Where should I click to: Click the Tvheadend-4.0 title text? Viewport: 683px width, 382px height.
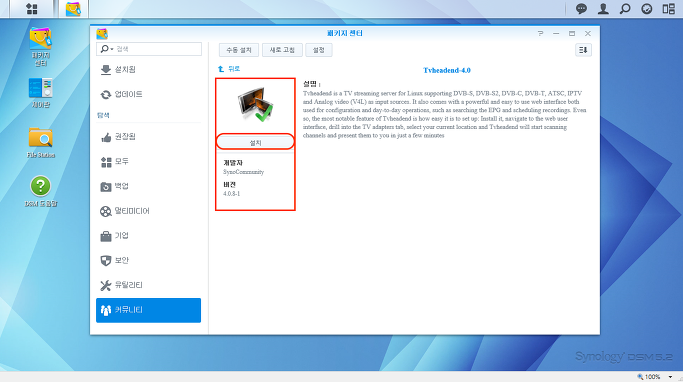pos(446,70)
